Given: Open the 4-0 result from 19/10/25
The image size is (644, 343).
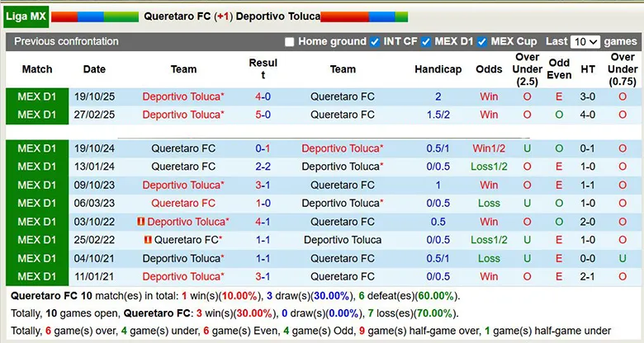Looking at the screenshot, I should [x=263, y=96].
